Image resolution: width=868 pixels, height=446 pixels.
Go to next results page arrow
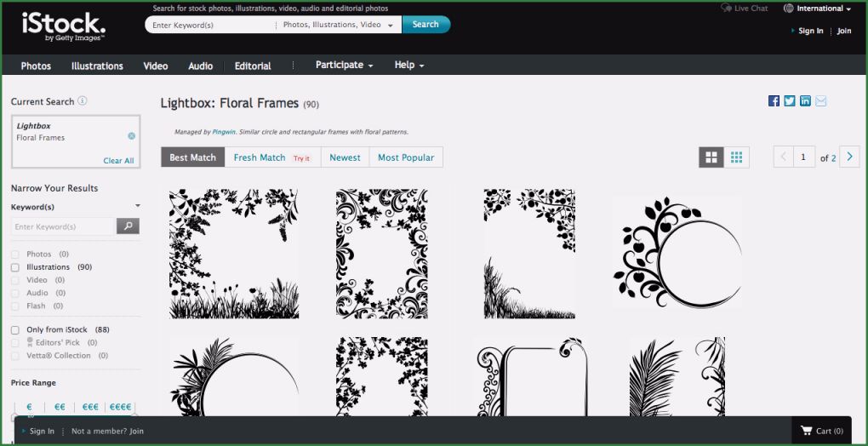848,157
